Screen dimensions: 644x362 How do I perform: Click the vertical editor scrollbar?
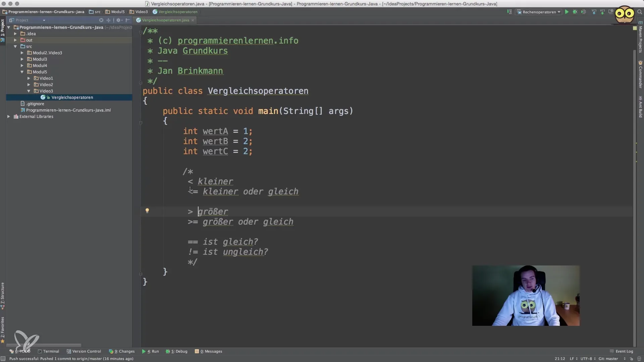click(x=634, y=198)
